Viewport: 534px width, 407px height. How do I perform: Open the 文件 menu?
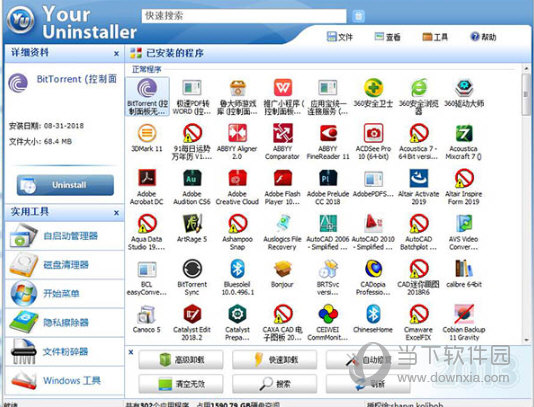tap(340, 37)
